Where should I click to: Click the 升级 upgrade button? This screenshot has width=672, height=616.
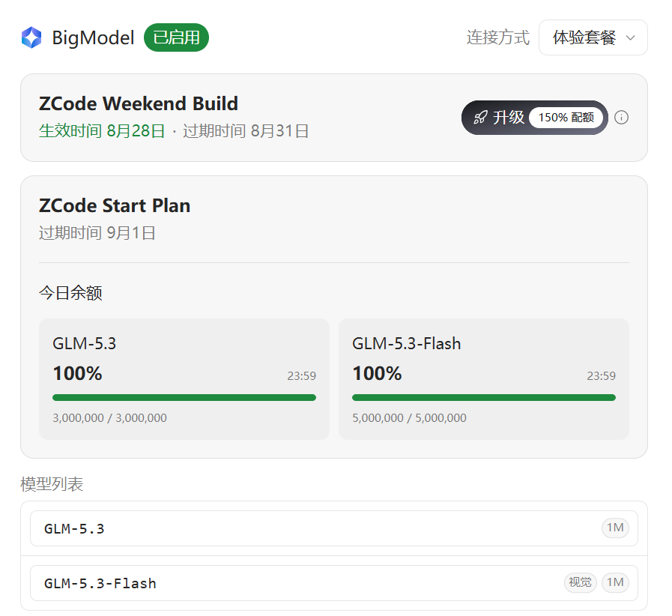[x=534, y=118]
